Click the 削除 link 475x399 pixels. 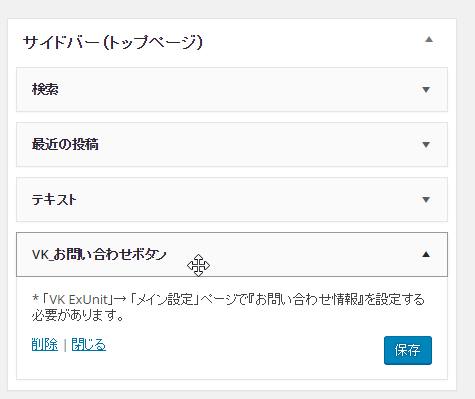click(45, 344)
